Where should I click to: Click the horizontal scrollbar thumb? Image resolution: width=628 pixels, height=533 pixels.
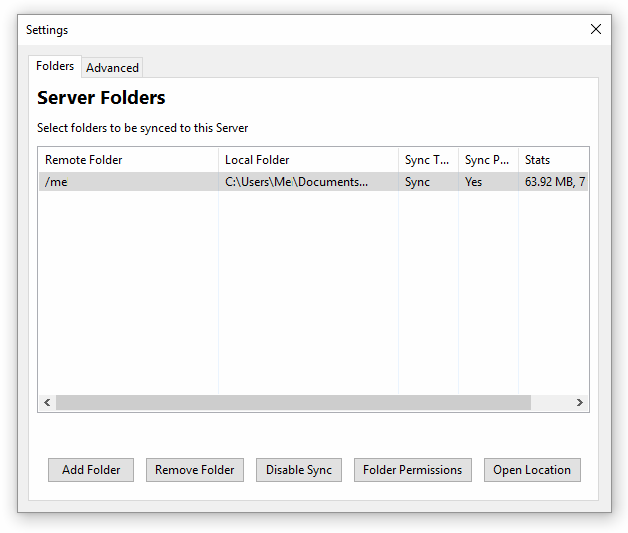[292, 402]
